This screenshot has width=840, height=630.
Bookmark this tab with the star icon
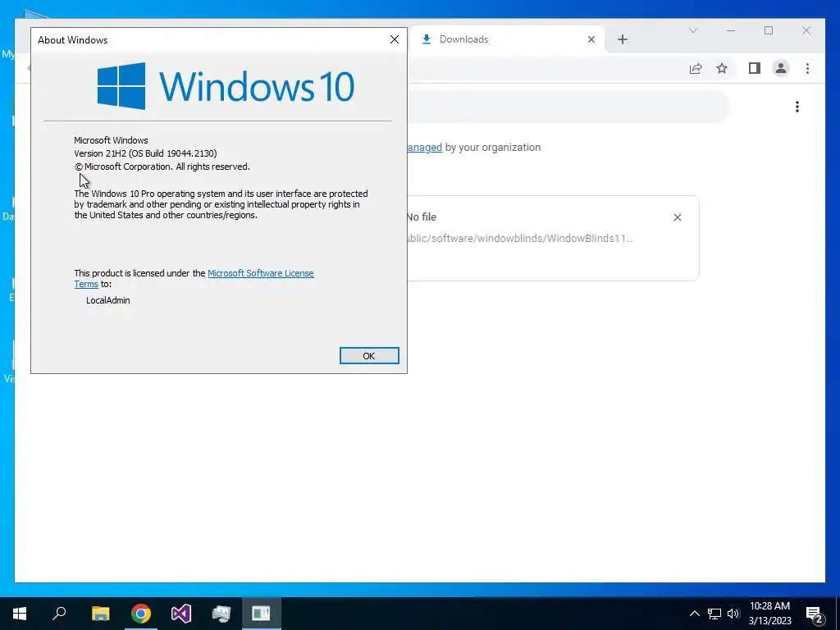(722, 69)
